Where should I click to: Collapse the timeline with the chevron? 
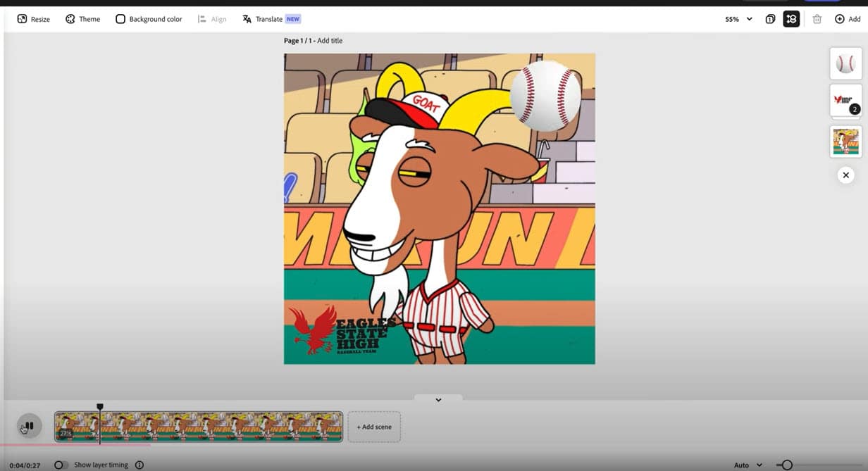[438, 400]
